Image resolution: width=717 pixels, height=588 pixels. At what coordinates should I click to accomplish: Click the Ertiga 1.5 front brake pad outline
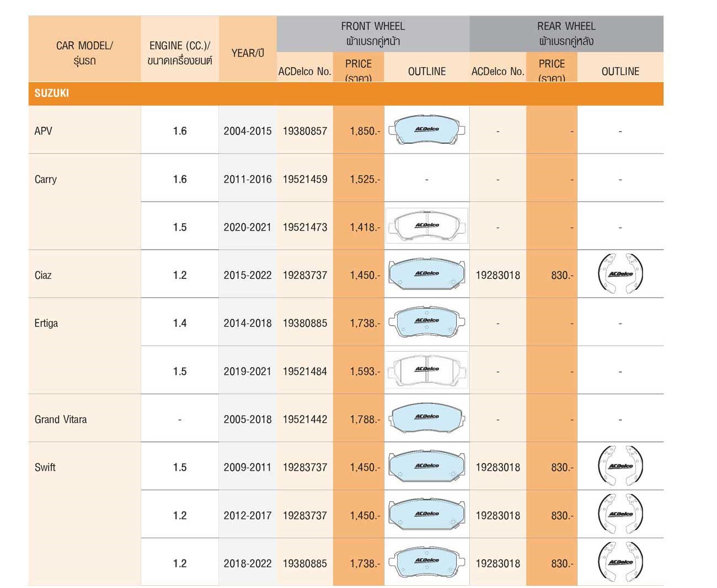tap(426, 369)
